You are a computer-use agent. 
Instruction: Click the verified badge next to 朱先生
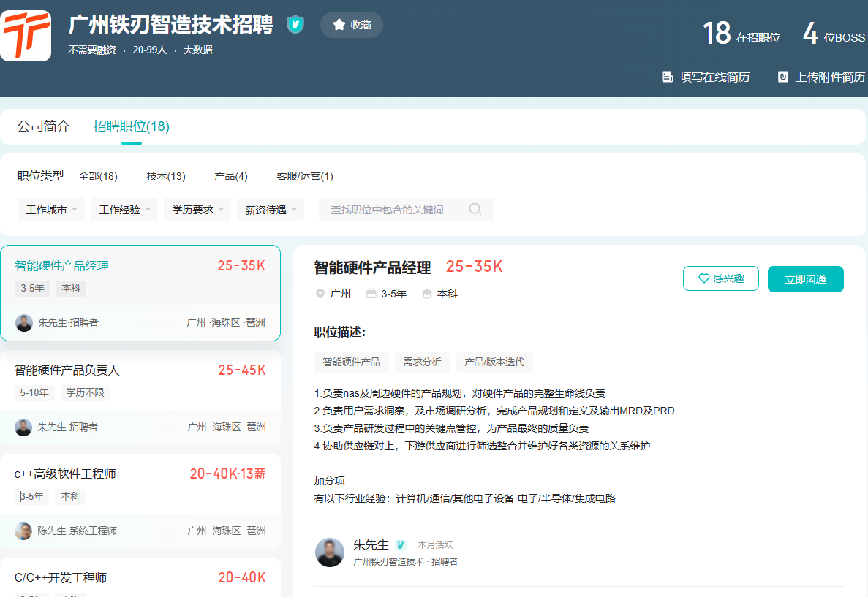point(400,545)
